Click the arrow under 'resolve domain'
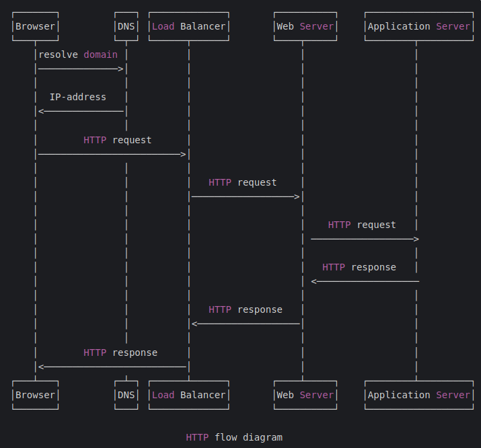Viewport: 481px width, 448px height. [81, 69]
